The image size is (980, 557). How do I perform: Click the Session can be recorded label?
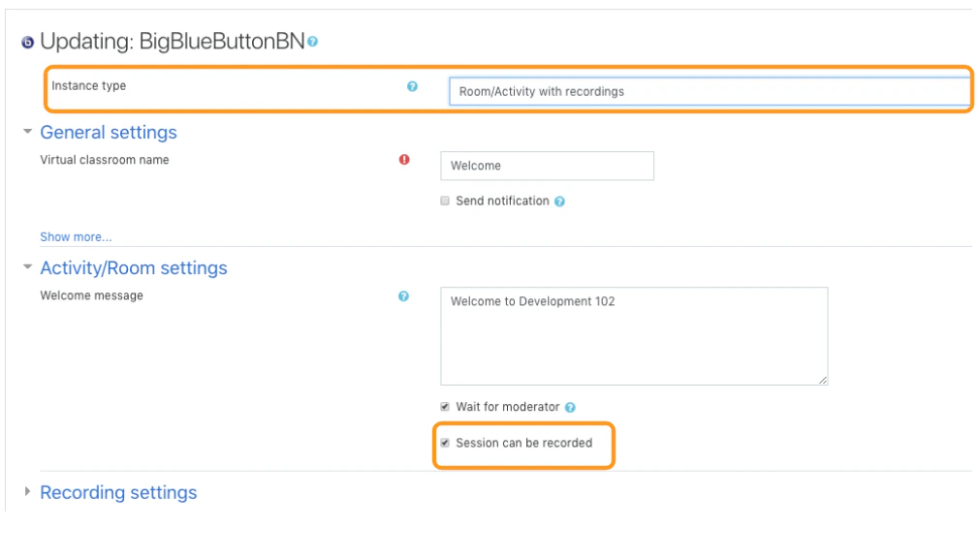[x=523, y=443]
